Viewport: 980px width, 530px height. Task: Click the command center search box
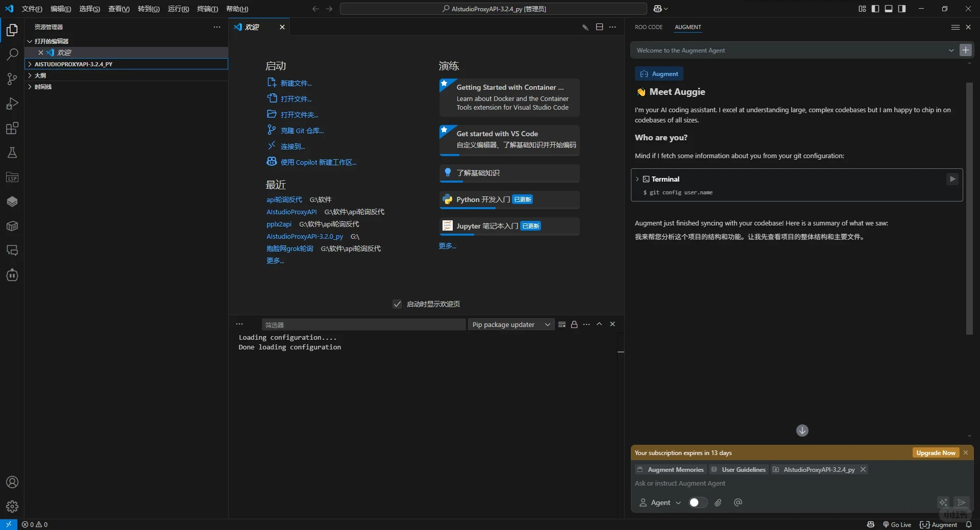coord(493,9)
